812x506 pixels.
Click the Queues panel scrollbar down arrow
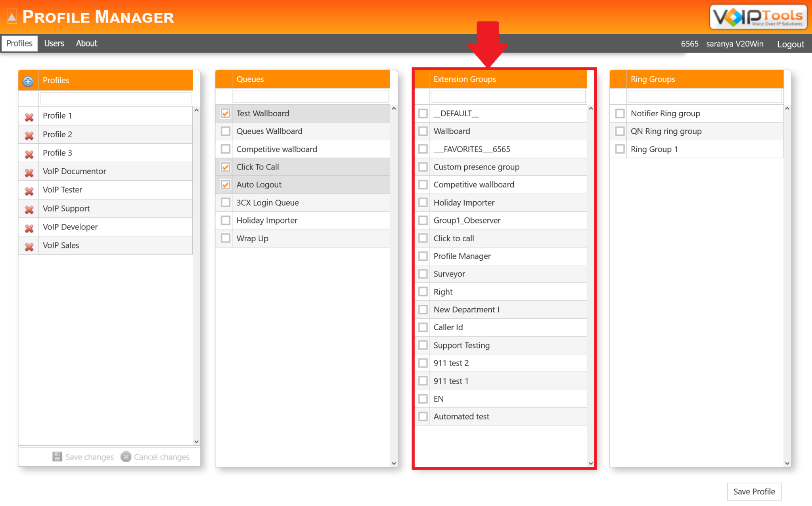point(394,463)
